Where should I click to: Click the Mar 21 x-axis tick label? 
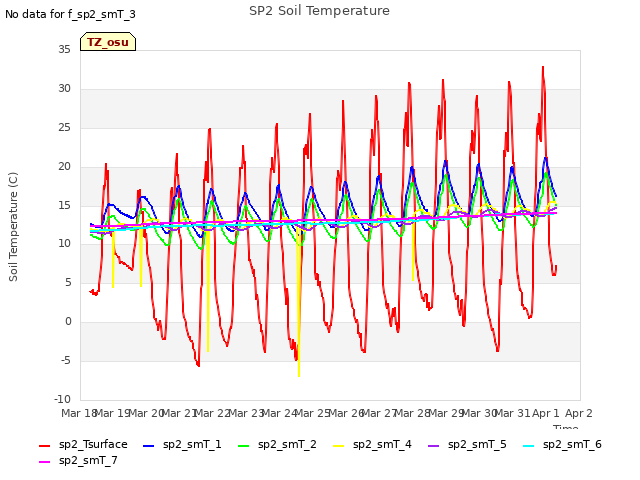(179, 413)
